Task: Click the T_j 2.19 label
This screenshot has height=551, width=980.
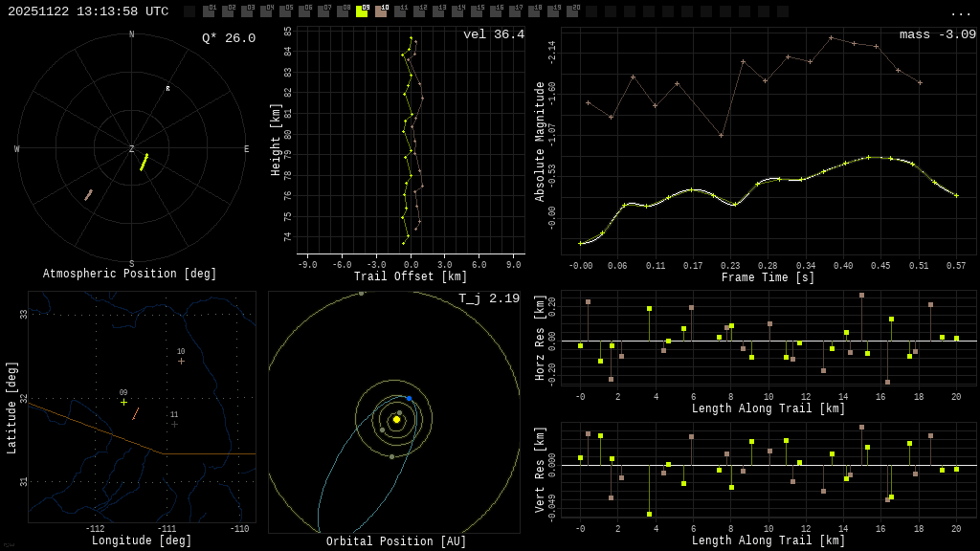Action: [488, 298]
